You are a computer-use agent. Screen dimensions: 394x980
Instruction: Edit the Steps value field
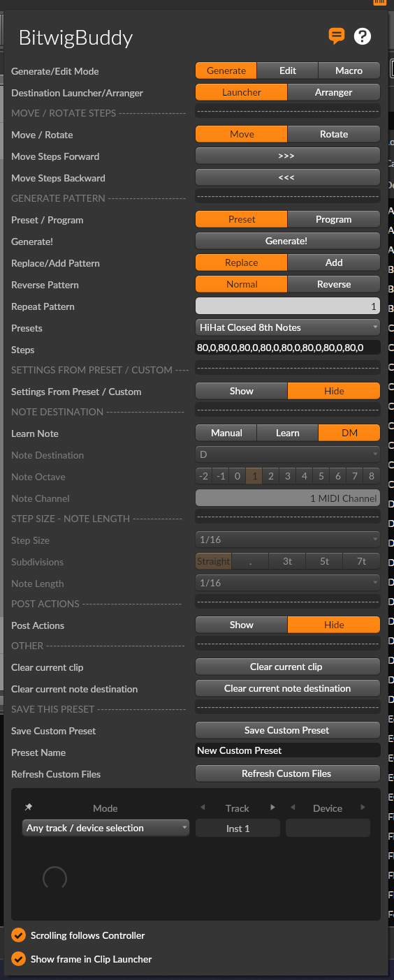coord(288,348)
